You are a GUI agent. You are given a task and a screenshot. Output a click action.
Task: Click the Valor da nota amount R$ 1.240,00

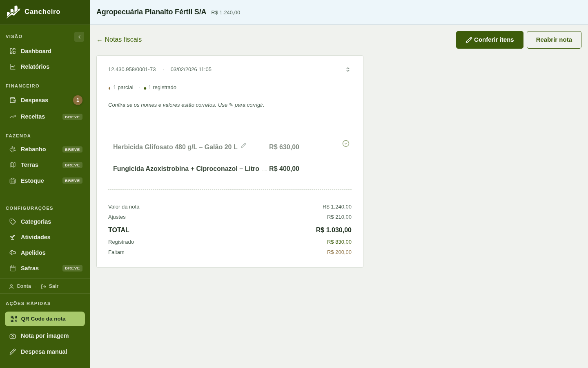click(337, 207)
